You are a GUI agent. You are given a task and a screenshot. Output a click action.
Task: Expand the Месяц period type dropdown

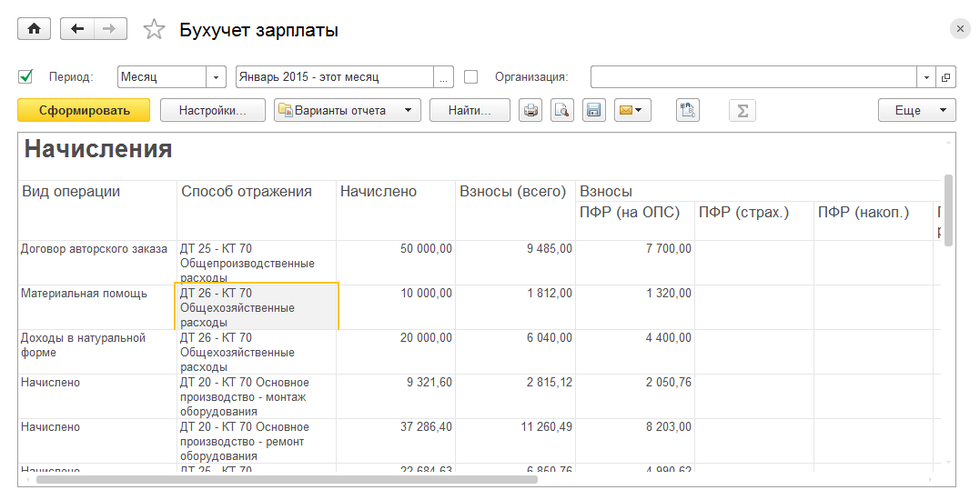(x=217, y=77)
